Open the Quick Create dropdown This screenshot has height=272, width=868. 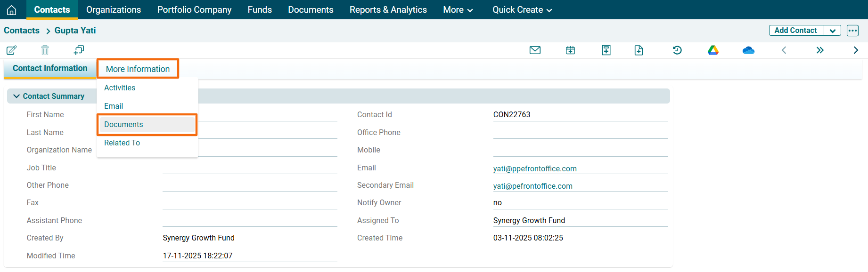522,10
